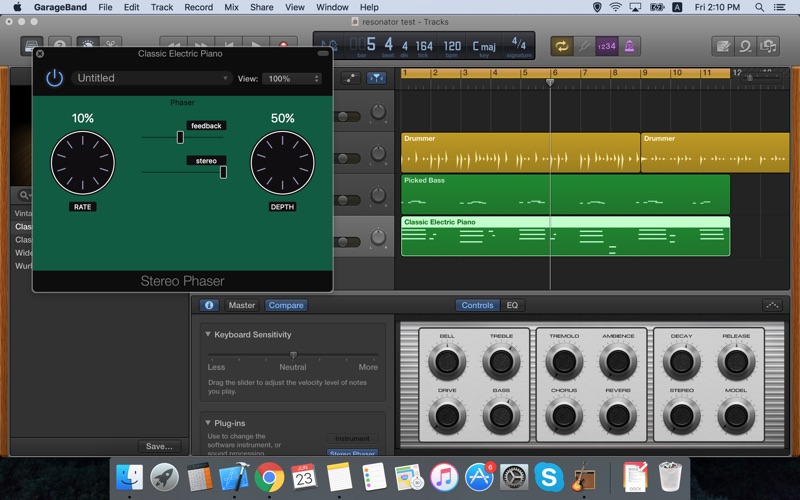
Task: Open the Smart Controls inspector info button
Action: pyautogui.click(x=209, y=305)
